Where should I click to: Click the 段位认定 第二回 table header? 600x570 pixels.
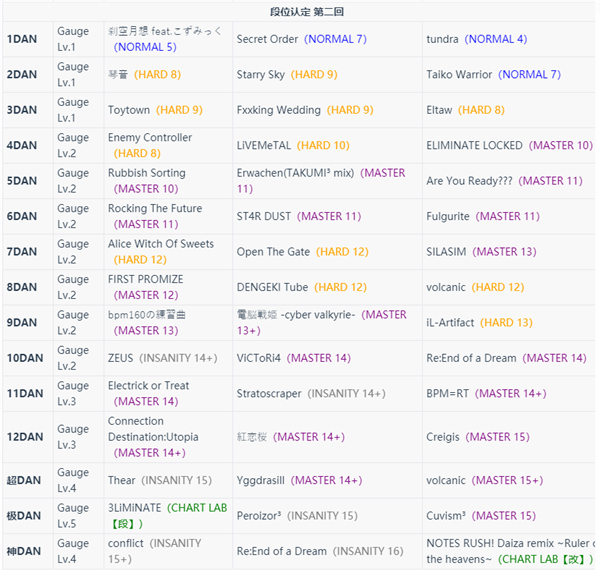[x=300, y=11]
